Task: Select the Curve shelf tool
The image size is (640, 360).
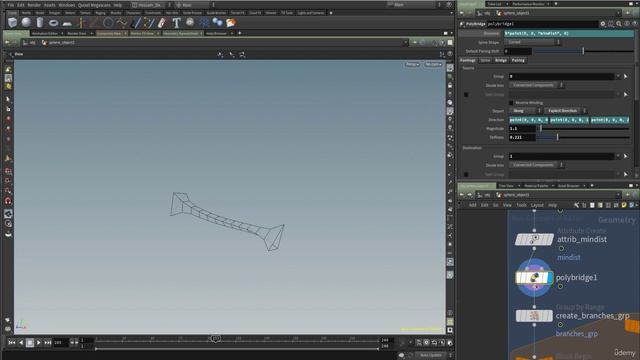Action: 122,22
